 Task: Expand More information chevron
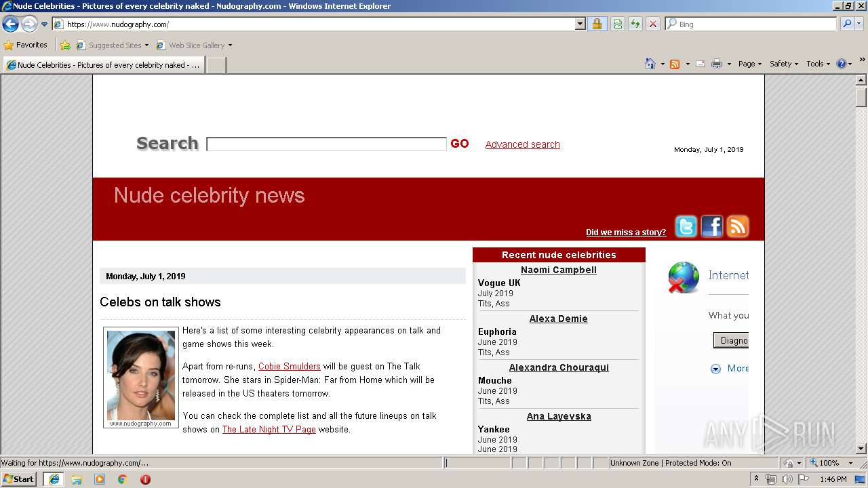coord(715,369)
